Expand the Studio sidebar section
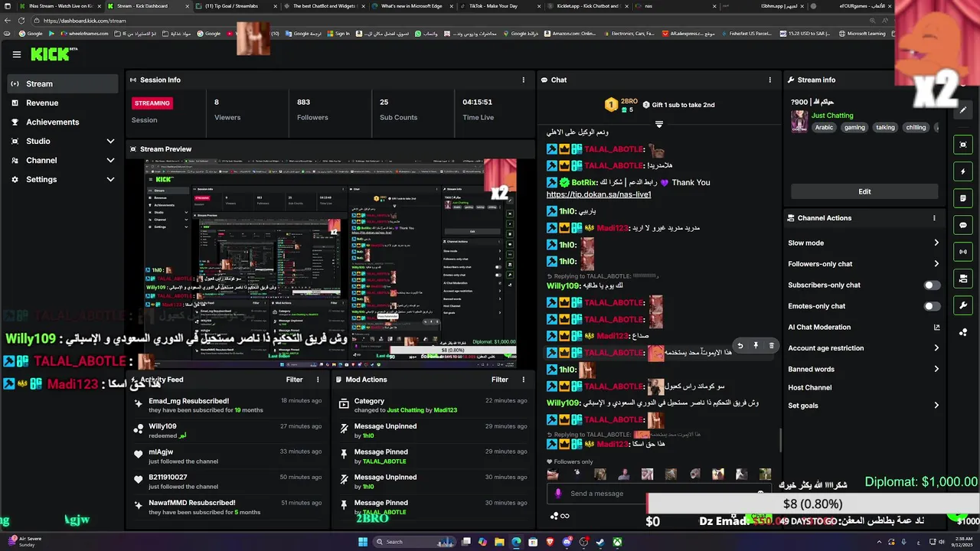 coord(61,141)
